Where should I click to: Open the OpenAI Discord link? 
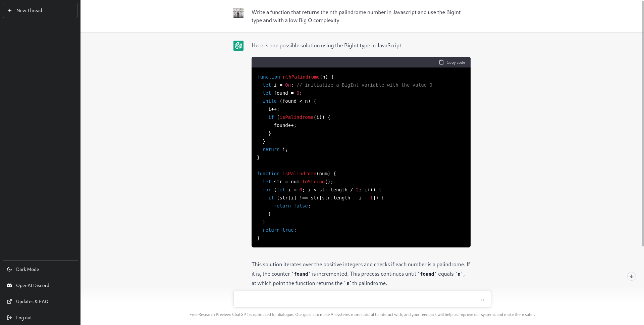[x=33, y=285]
